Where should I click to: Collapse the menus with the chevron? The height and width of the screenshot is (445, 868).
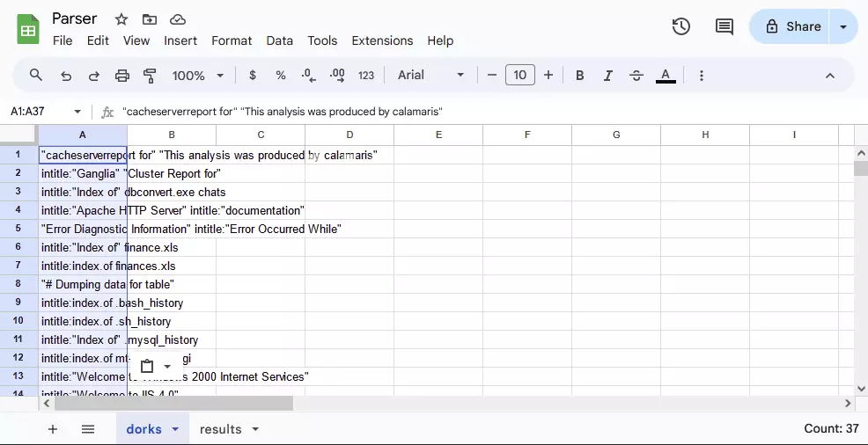[x=830, y=76]
